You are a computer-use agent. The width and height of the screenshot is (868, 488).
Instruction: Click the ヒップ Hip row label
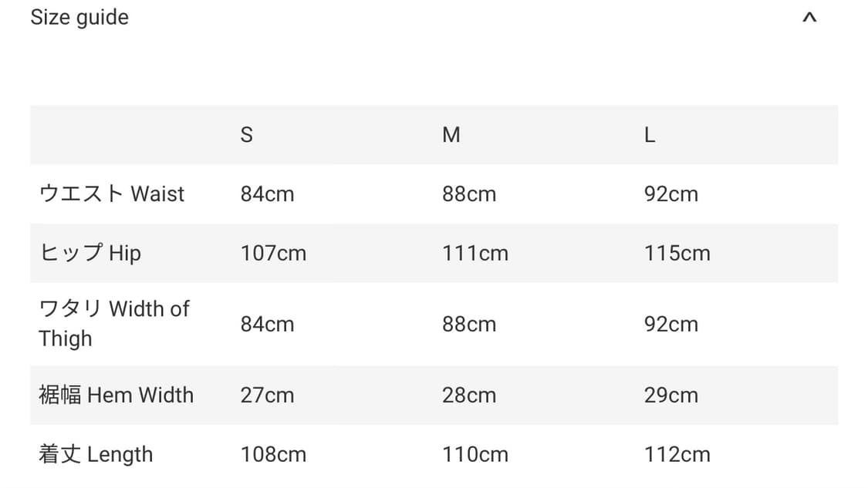tap(90, 253)
